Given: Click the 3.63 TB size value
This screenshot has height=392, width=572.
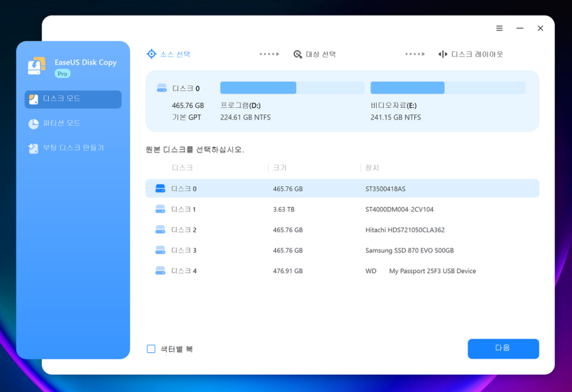Looking at the screenshot, I should [284, 209].
